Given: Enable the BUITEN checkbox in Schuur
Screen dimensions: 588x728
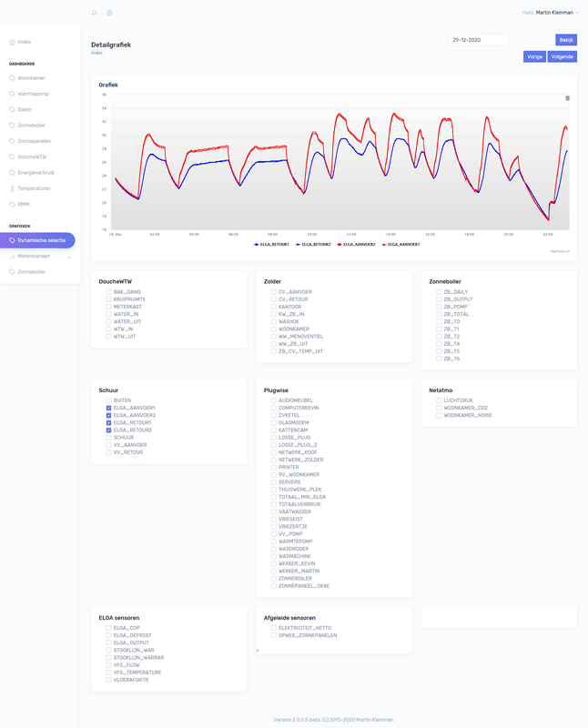Looking at the screenshot, I should (108, 400).
